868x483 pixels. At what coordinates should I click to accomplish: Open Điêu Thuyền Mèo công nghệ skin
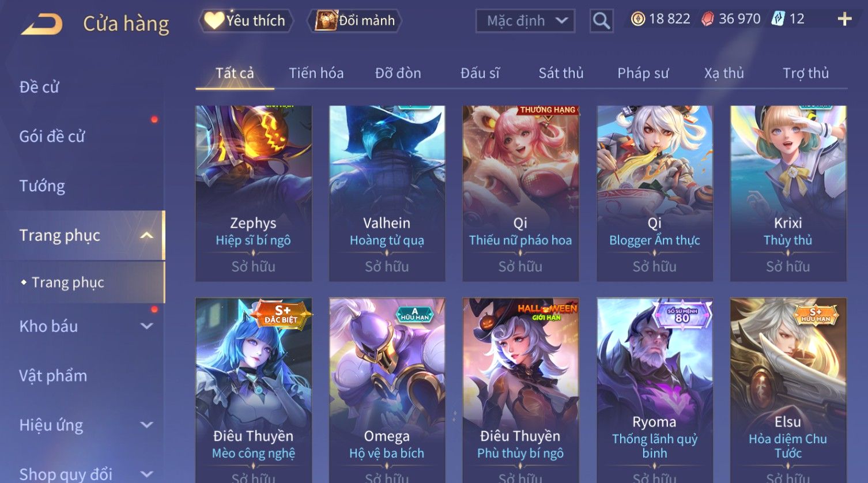point(254,390)
